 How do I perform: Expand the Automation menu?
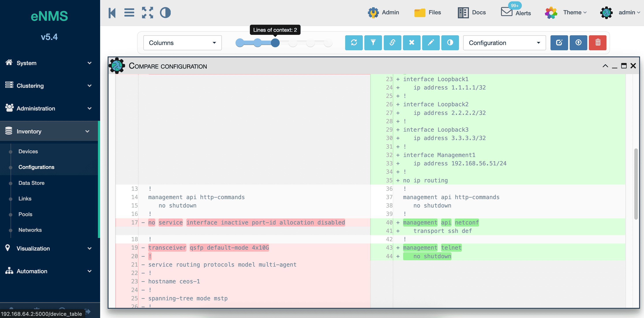click(49, 271)
